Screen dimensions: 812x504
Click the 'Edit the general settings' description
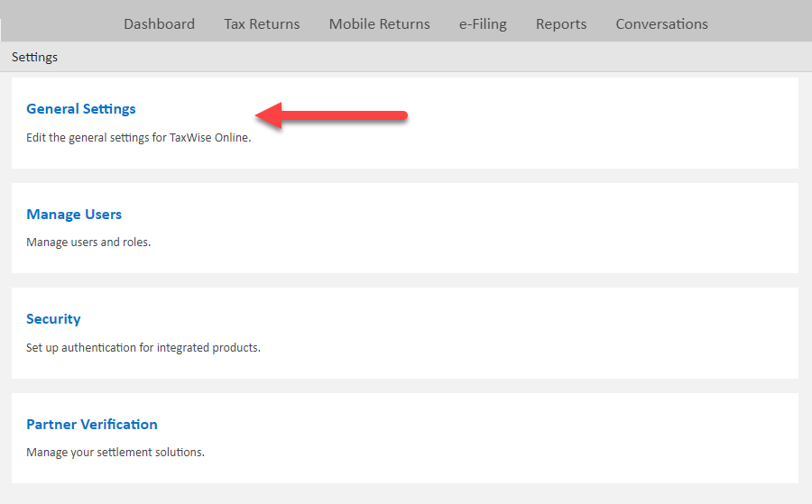(138, 139)
